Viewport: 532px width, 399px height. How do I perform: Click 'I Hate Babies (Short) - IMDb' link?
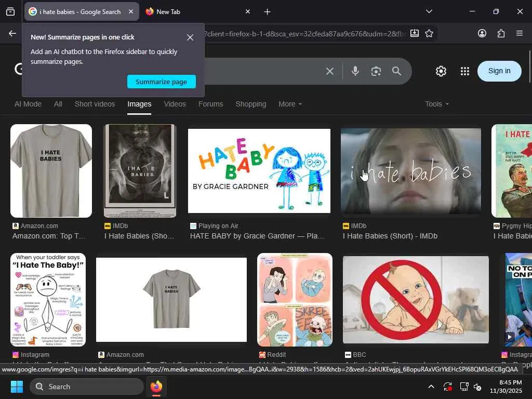pos(390,236)
